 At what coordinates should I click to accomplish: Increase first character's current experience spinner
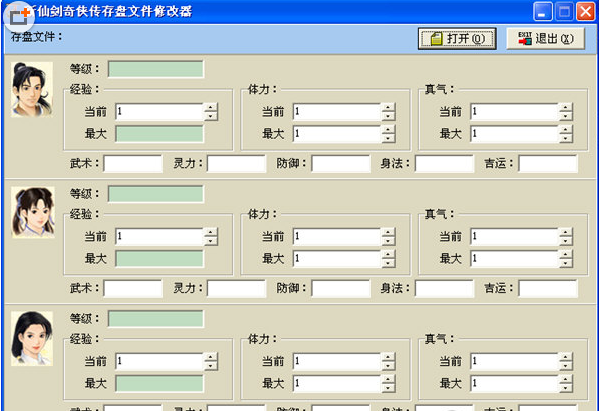[x=210, y=107]
